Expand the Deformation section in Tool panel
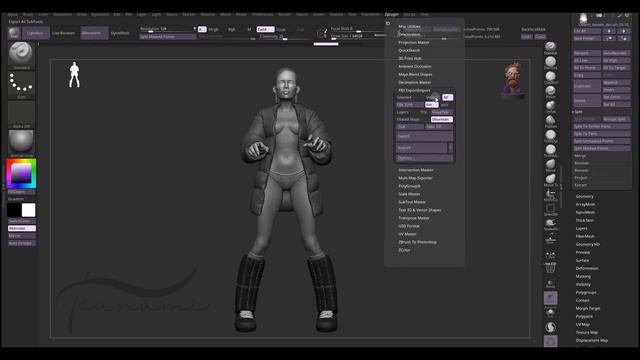Screen dimensions: 640x360 click(587, 269)
